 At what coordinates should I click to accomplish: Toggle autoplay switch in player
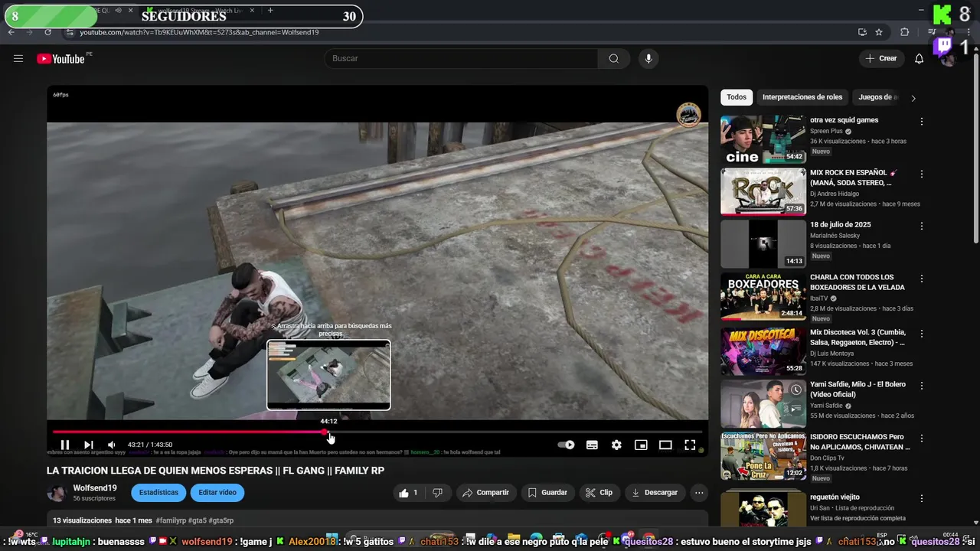click(x=567, y=445)
